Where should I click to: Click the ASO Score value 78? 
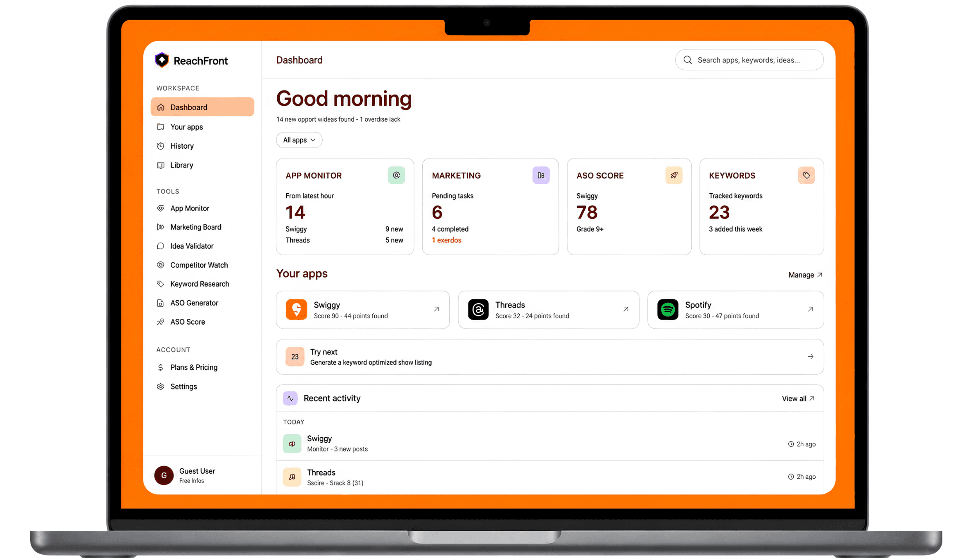tap(587, 212)
